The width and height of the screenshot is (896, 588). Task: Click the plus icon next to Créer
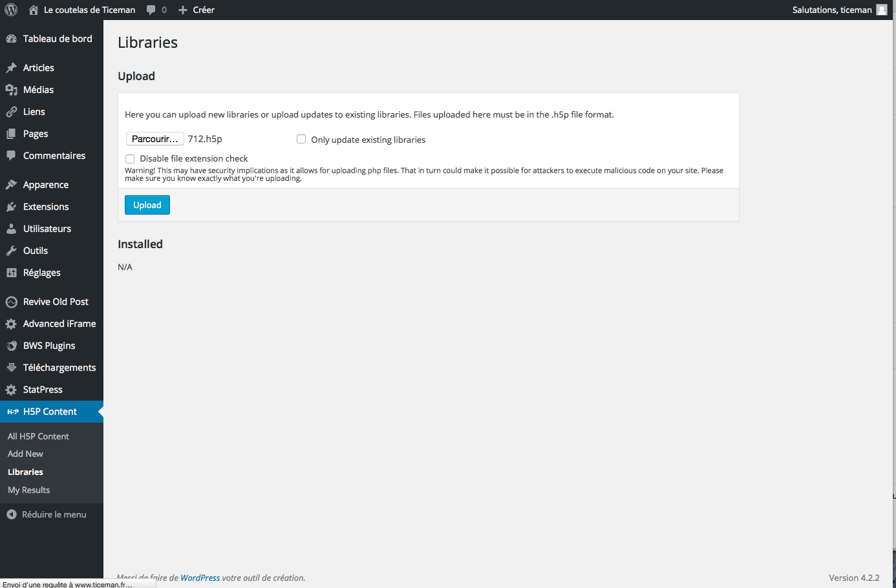click(183, 10)
